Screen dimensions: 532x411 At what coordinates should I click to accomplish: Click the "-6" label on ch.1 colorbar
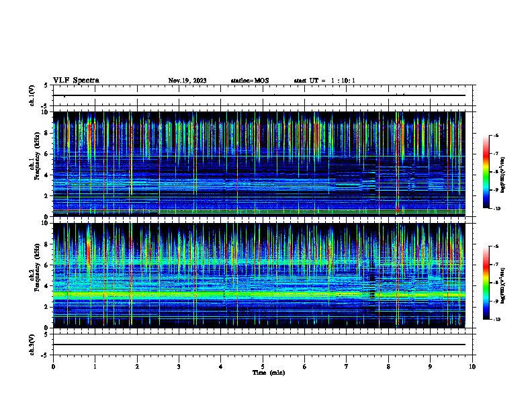(x=495, y=135)
